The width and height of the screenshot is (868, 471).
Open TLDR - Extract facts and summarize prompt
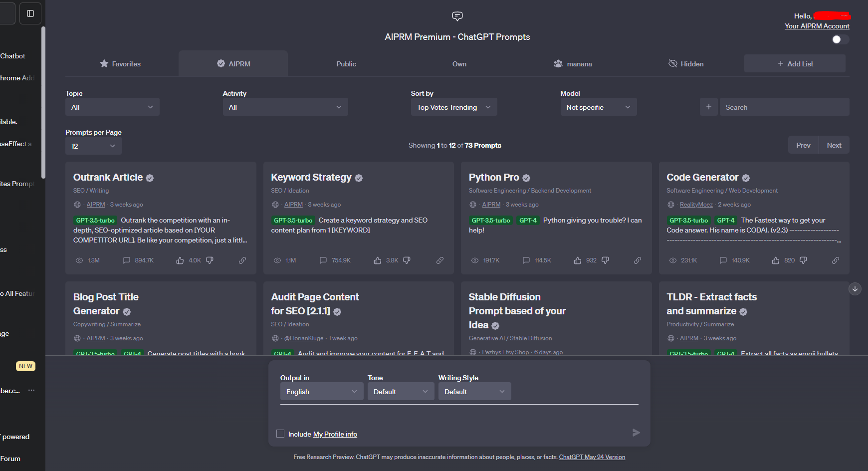coord(712,304)
